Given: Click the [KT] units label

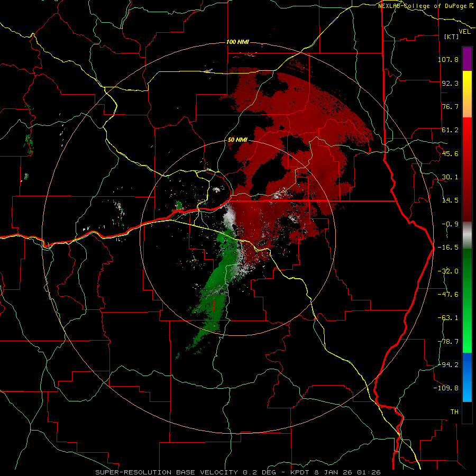Looking at the screenshot, I should [452, 36].
